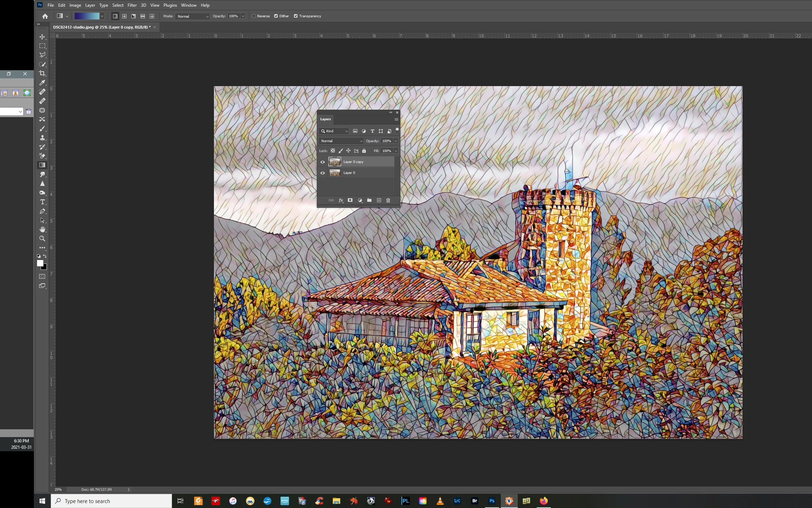Add layer mask from Layers panel
Image resolution: width=812 pixels, height=508 pixels.
click(350, 200)
